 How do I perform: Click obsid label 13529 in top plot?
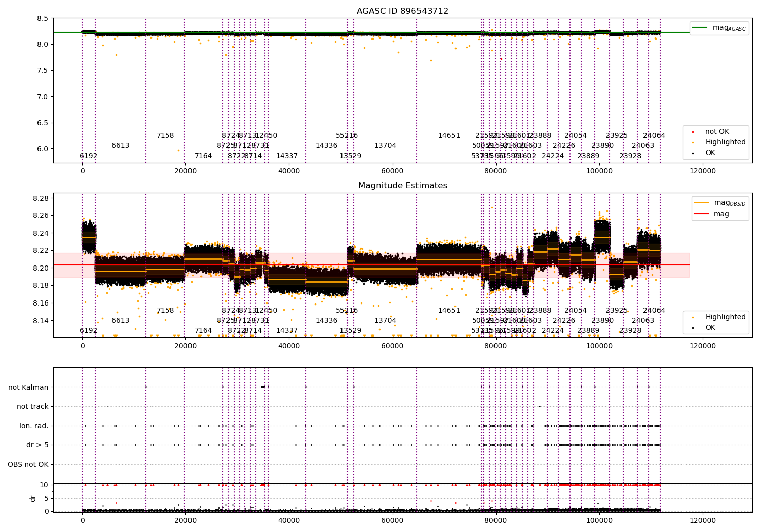[350, 156]
